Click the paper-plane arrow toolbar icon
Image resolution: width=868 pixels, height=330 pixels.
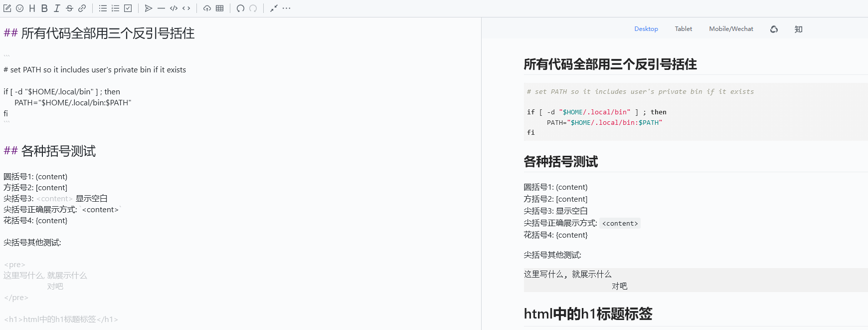tap(149, 8)
